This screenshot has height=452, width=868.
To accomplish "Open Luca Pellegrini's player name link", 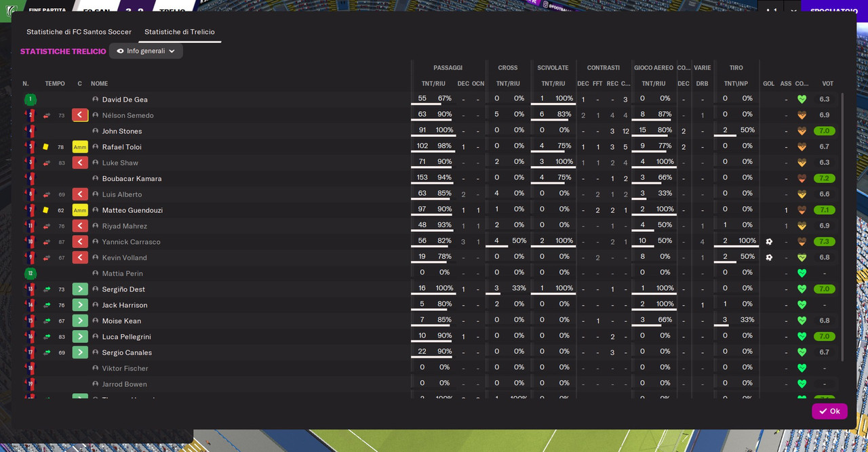I will [127, 337].
